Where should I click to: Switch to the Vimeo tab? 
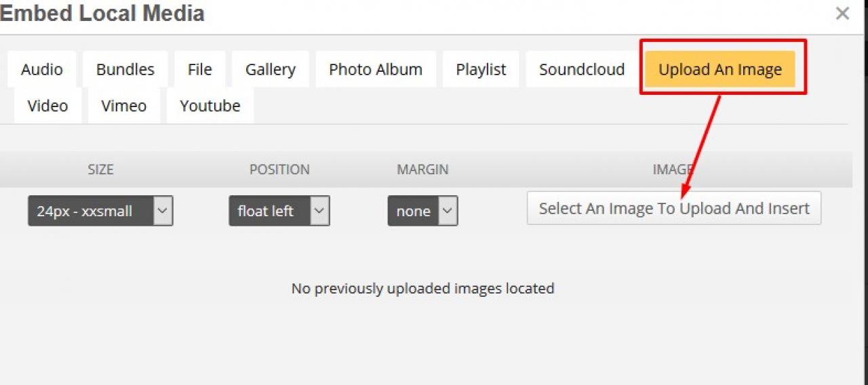[123, 106]
